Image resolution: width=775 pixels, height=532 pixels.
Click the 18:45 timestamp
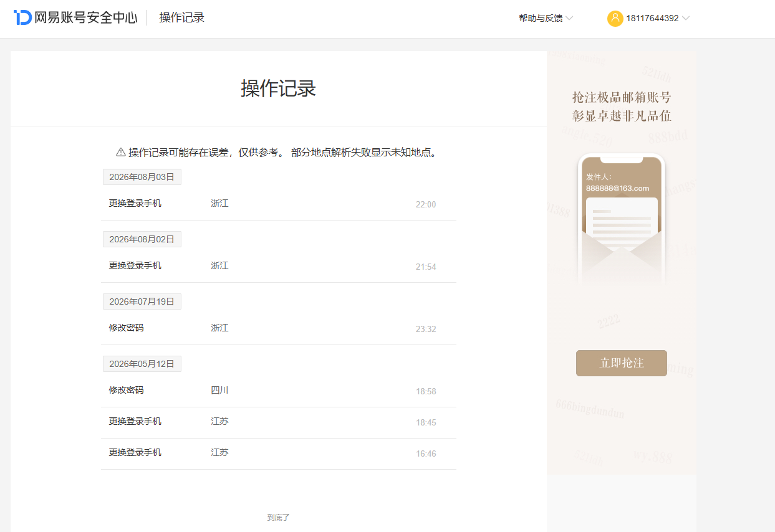coord(426,422)
